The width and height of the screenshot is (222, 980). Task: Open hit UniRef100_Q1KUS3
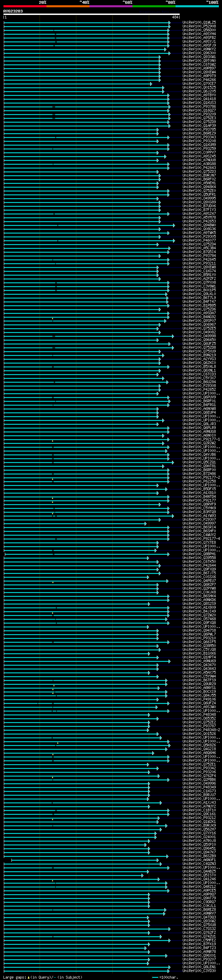point(199,103)
